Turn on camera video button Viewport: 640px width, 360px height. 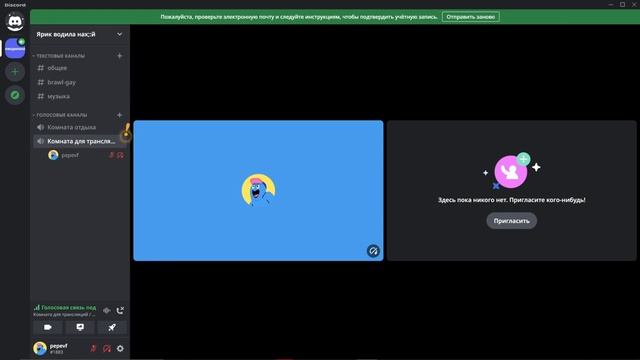click(48, 327)
